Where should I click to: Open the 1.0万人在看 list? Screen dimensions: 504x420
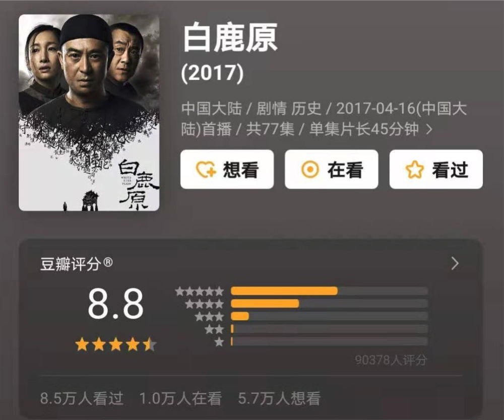tap(180, 398)
